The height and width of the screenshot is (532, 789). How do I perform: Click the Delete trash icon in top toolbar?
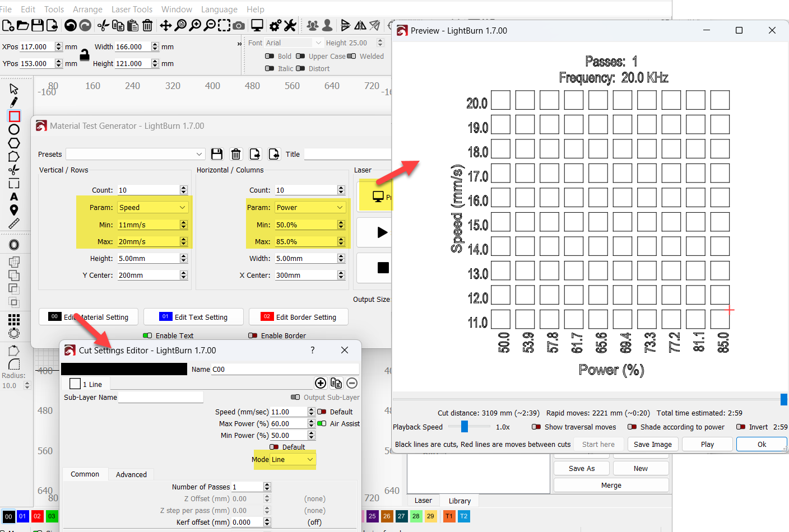click(147, 25)
